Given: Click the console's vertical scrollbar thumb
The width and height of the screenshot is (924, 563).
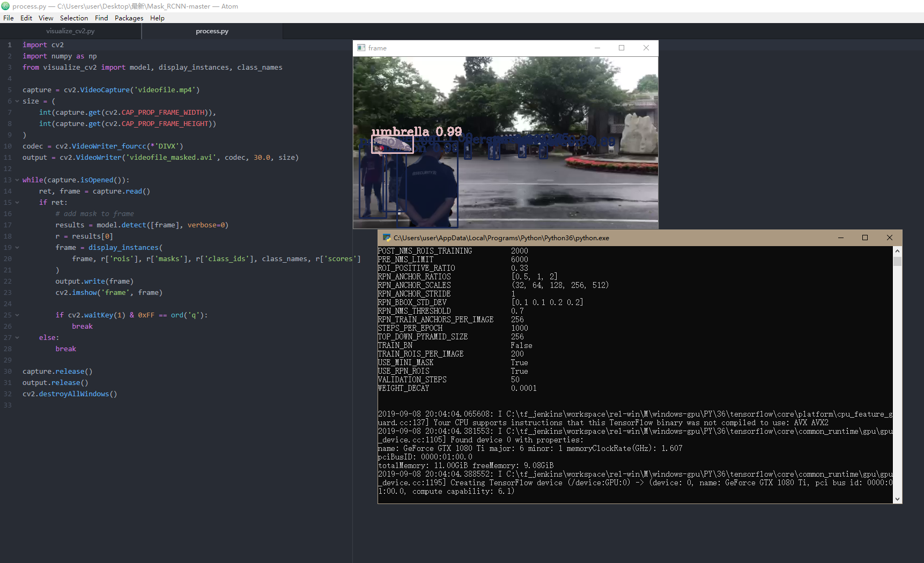Looking at the screenshot, I should click(x=897, y=262).
